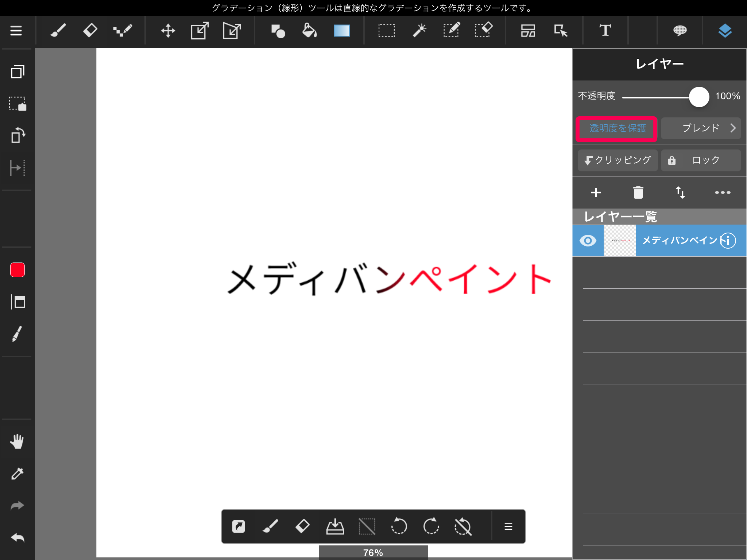Select the Magic Wand tool
Image resolution: width=747 pixels, height=560 pixels.
(419, 31)
